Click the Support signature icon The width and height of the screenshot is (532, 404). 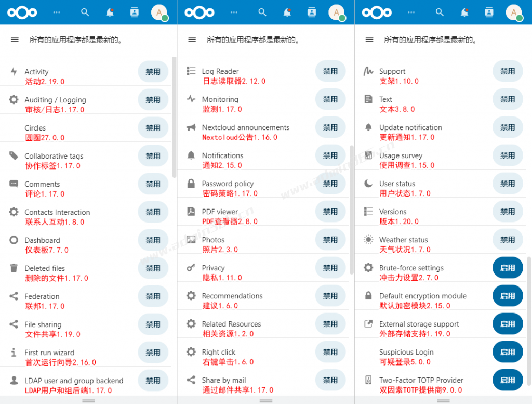pos(368,71)
